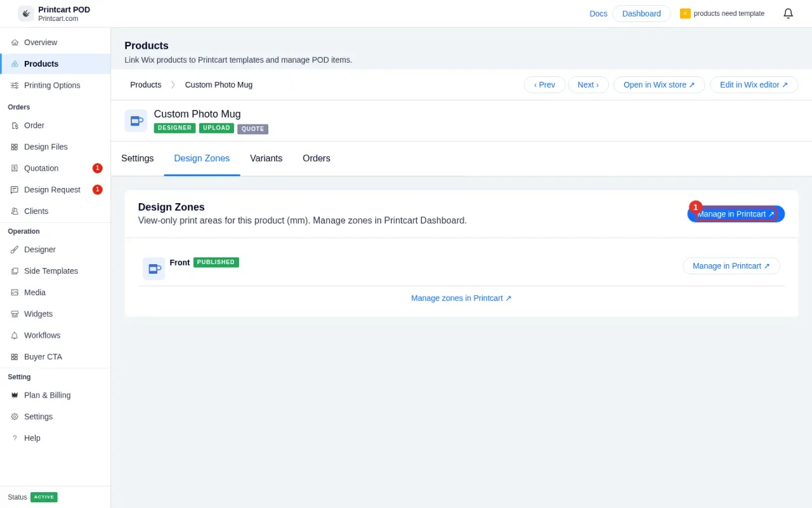Click the Dashboard button in top bar
The height and width of the screenshot is (508, 812).
(x=641, y=14)
